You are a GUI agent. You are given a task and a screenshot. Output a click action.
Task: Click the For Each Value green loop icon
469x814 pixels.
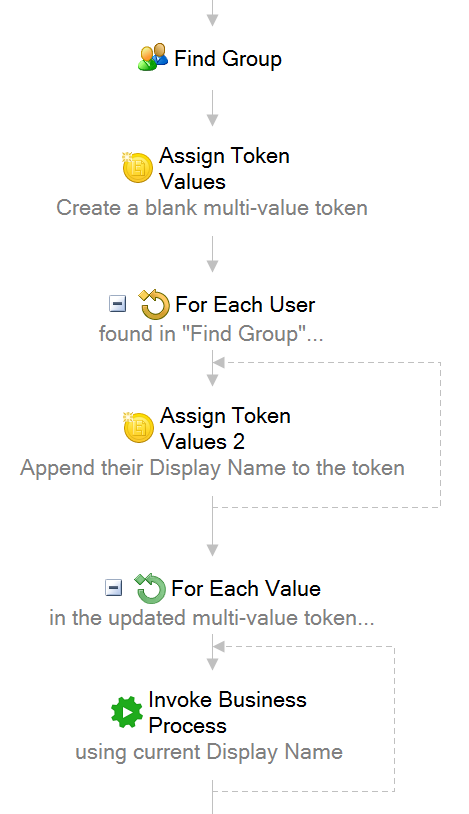tap(150, 588)
